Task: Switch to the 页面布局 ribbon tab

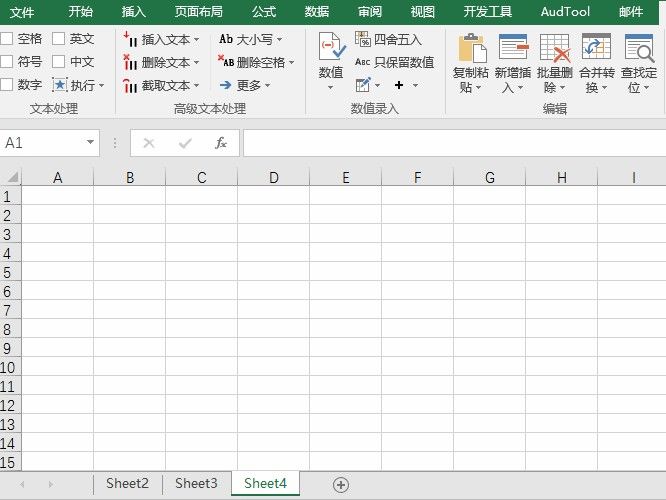Action: coord(199,11)
